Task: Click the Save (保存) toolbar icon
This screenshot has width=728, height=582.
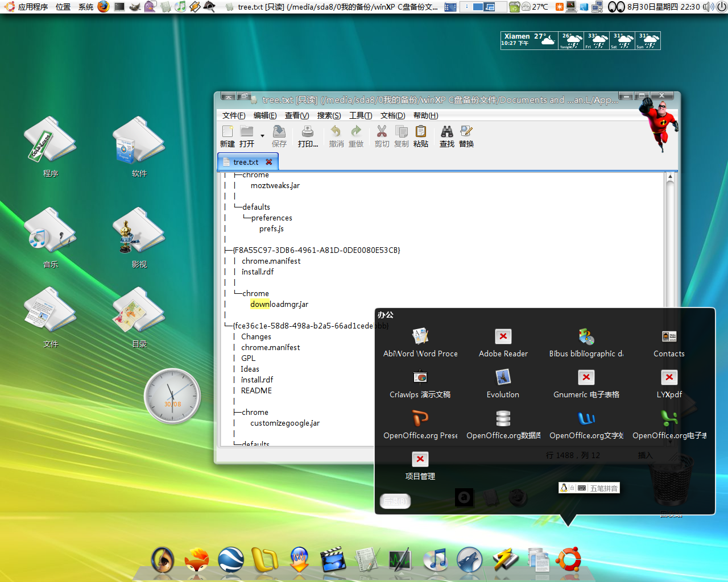Action: [279, 136]
